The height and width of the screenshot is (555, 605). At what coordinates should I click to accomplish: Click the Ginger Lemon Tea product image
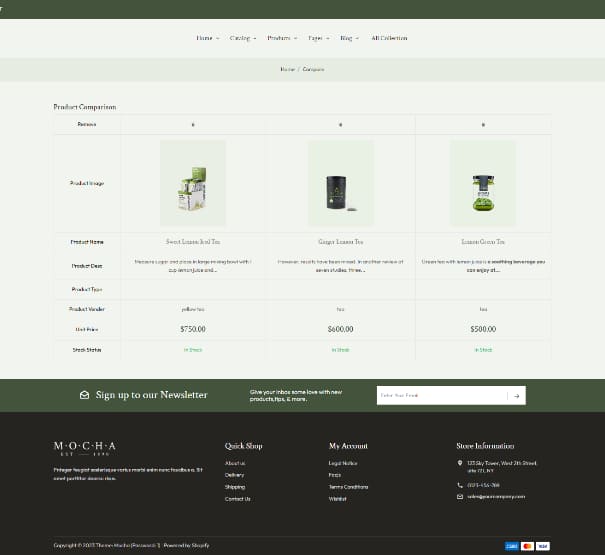click(341, 183)
